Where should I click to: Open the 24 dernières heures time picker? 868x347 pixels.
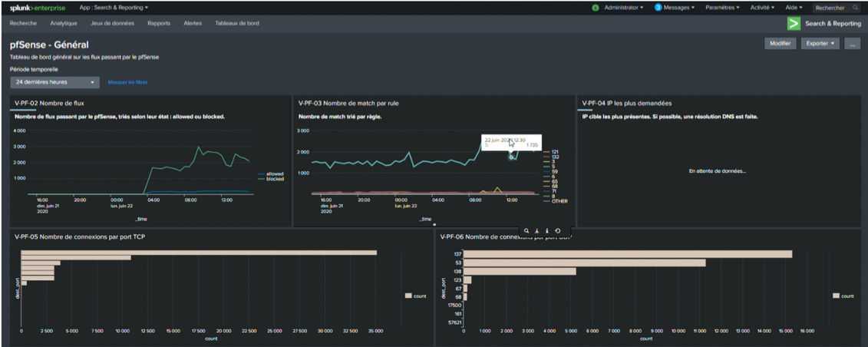point(54,82)
